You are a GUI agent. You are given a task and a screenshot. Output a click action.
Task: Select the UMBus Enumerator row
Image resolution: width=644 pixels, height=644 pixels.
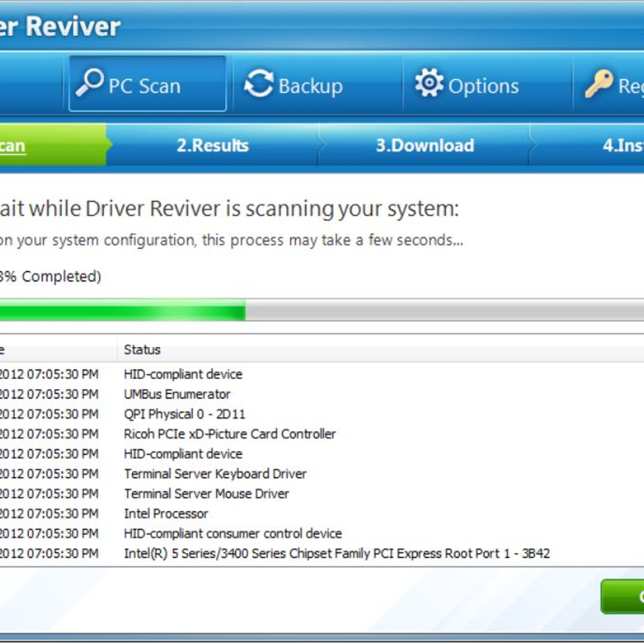click(177, 394)
